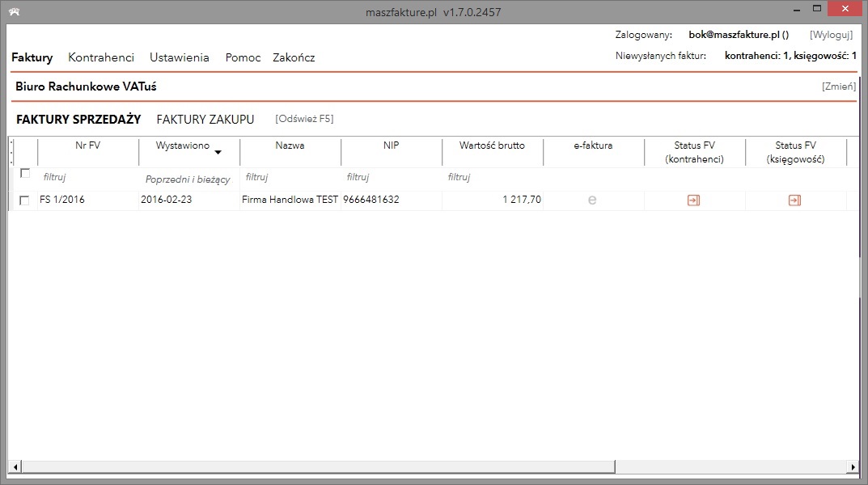Click the Nr FV filter field
868x485 pixels.
(x=88, y=177)
